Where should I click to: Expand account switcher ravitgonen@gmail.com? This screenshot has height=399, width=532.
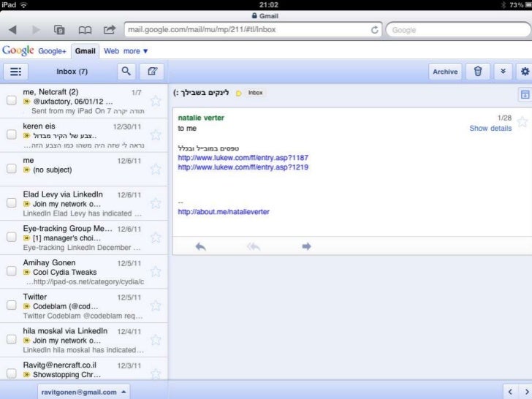(83, 392)
